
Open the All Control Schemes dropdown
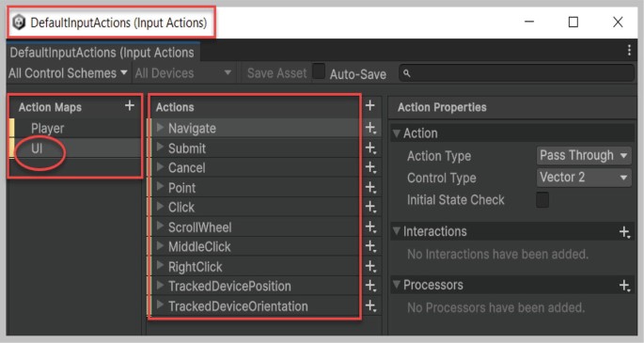point(69,73)
